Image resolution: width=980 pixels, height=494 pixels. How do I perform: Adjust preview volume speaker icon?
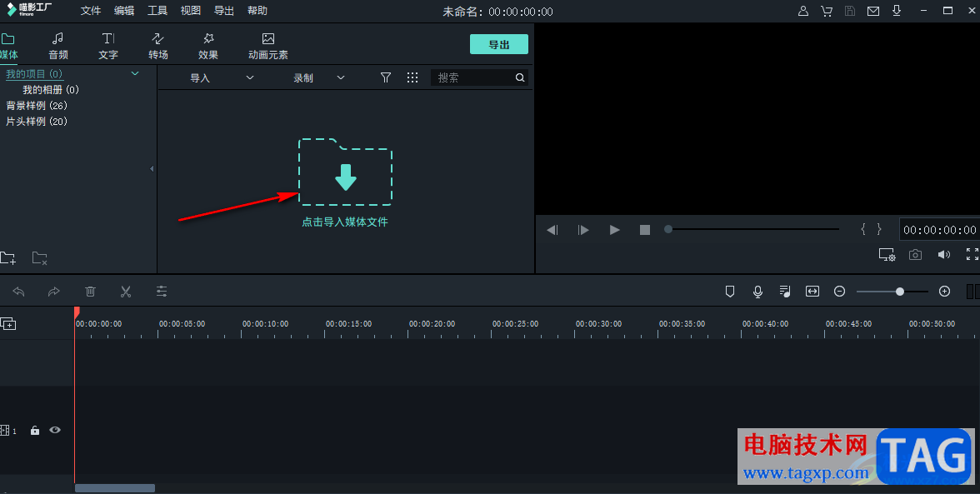(x=943, y=255)
